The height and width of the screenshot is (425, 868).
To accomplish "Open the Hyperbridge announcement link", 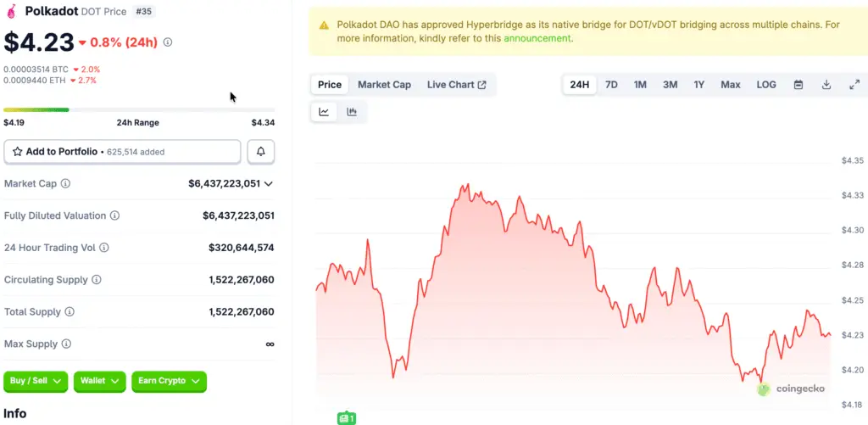I will (537, 38).
